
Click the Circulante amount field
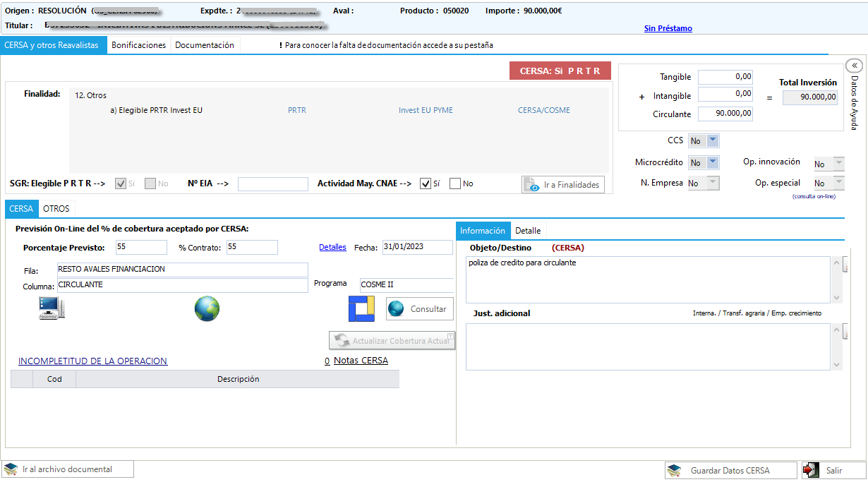click(x=725, y=114)
